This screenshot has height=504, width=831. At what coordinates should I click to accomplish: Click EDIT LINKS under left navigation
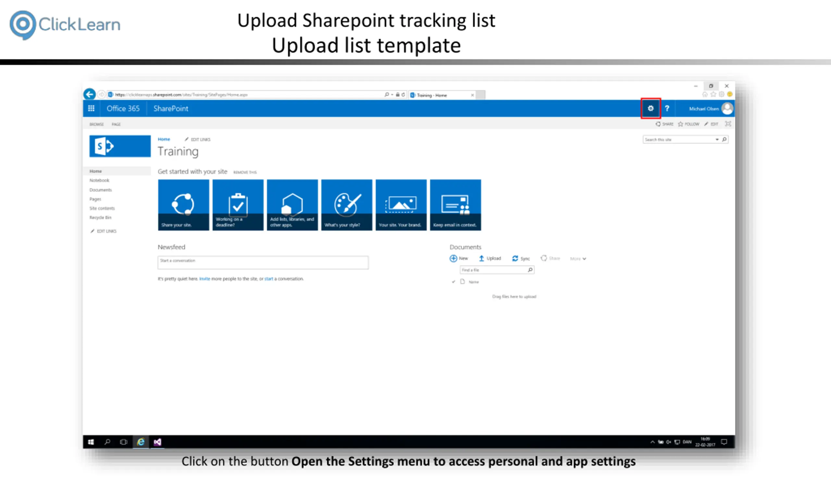click(x=104, y=231)
